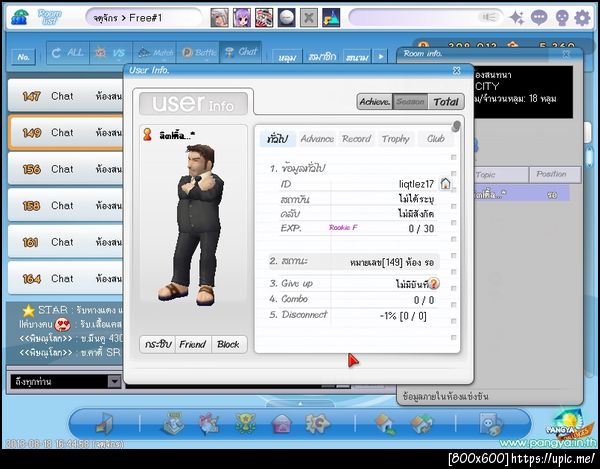Click the Whisper (กระซิบ) button

pyautogui.click(x=157, y=344)
